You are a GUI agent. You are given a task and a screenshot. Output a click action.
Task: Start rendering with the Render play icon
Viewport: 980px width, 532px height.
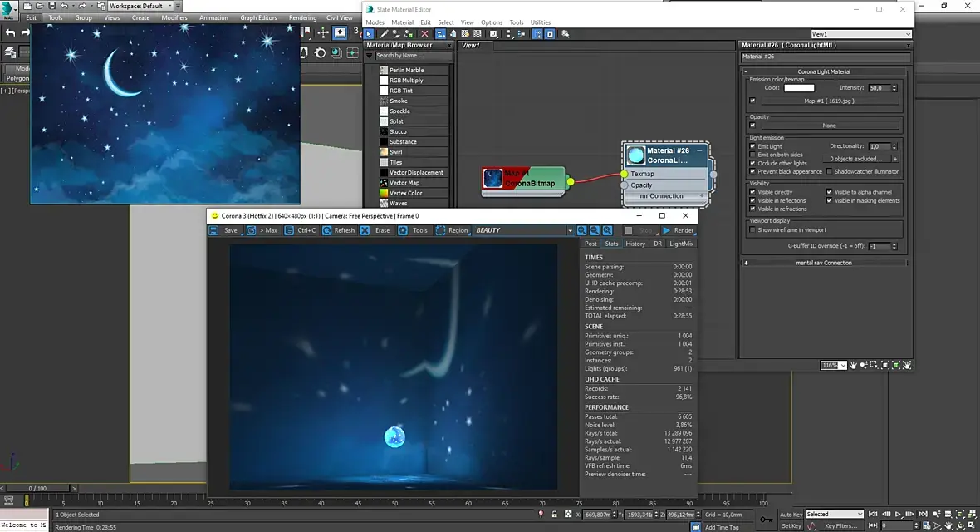pyautogui.click(x=666, y=230)
